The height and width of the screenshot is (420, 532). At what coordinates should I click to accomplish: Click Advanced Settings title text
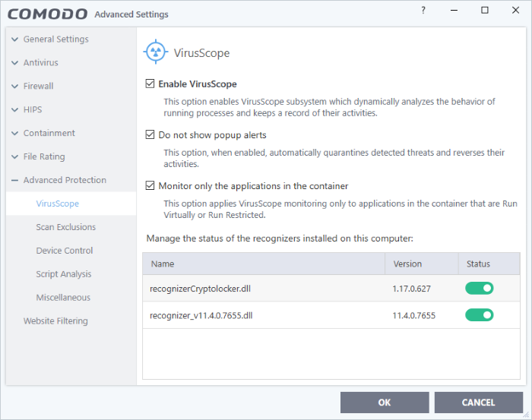click(x=131, y=14)
